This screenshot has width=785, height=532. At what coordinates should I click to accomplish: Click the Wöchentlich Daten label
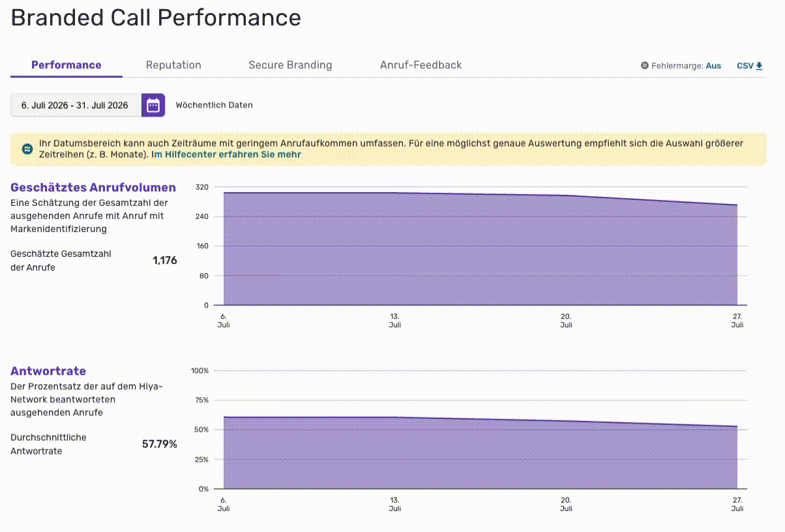(x=214, y=105)
